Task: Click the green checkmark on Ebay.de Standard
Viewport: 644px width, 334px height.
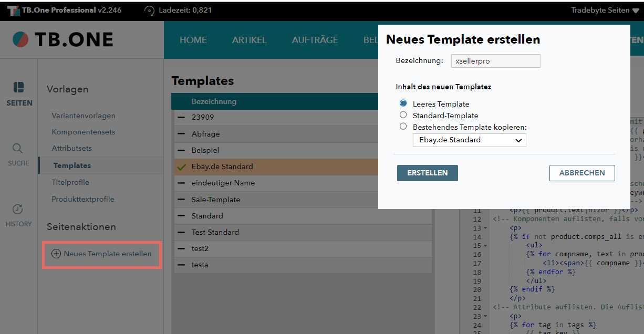Action: pyautogui.click(x=182, y=167)
